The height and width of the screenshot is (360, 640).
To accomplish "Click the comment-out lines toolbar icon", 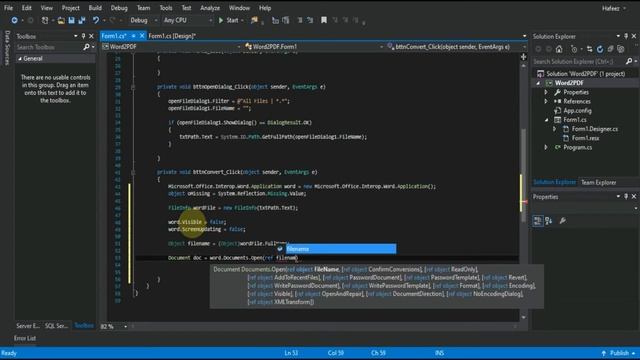I will [300, 20].
